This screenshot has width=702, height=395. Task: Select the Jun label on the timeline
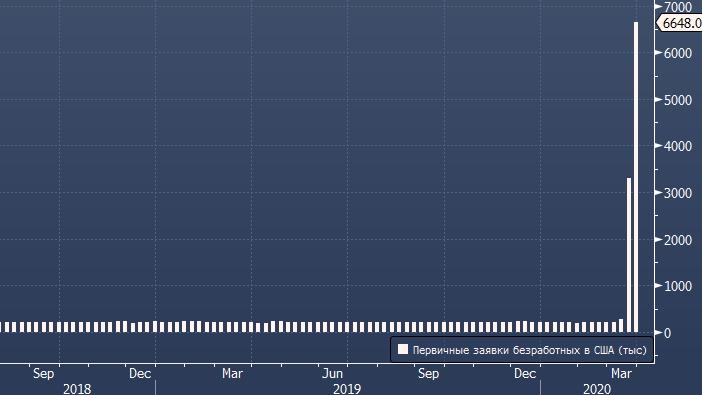333,373
